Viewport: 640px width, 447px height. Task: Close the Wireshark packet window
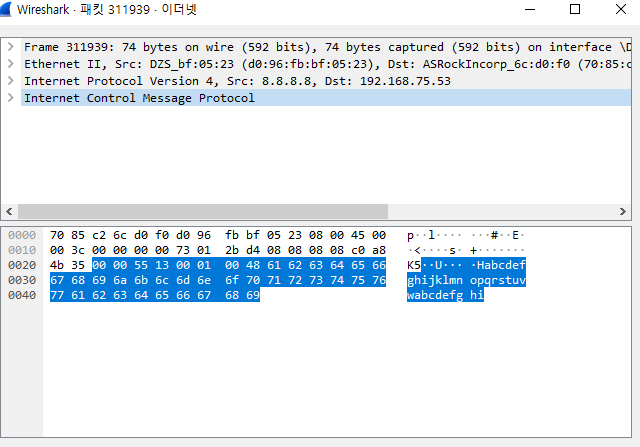pyautogui.click(x=621, y=9)
